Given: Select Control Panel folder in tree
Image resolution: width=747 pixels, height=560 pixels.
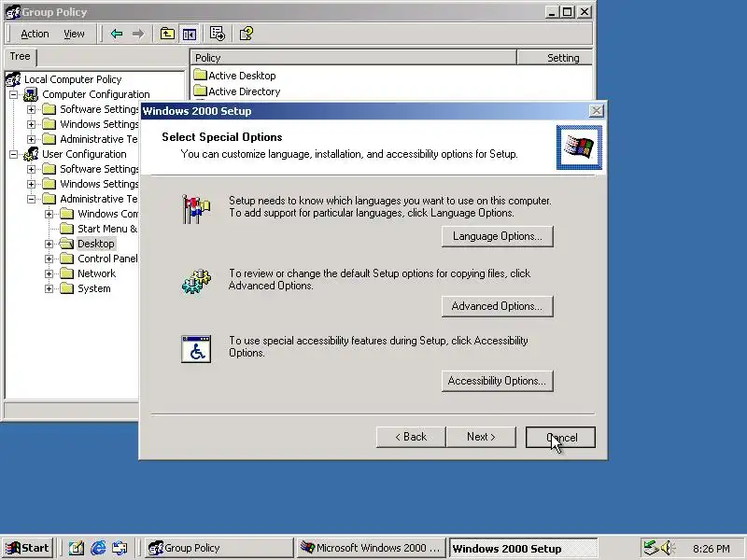Looking at the screenshot, I should (x=99, y=259).
